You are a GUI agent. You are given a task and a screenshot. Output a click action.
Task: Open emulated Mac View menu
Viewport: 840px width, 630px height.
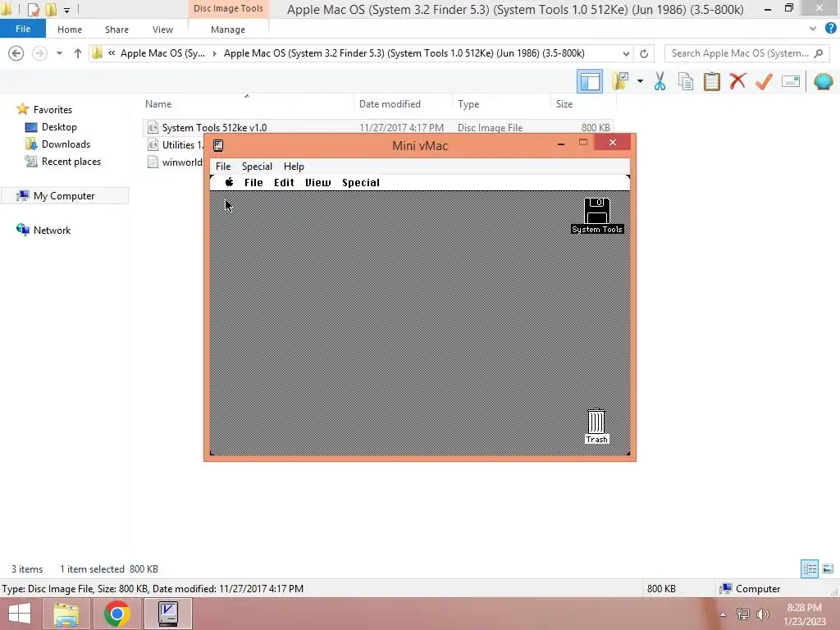coord(318,182)
